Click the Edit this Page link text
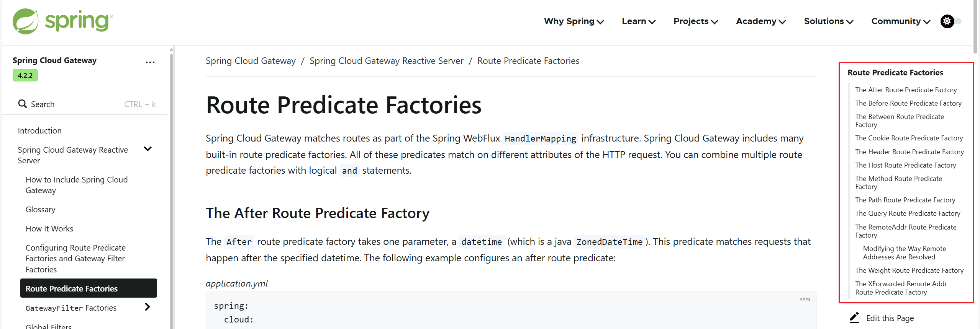The height and width of the screenshot is (329, 980). [x=890, y=318]
